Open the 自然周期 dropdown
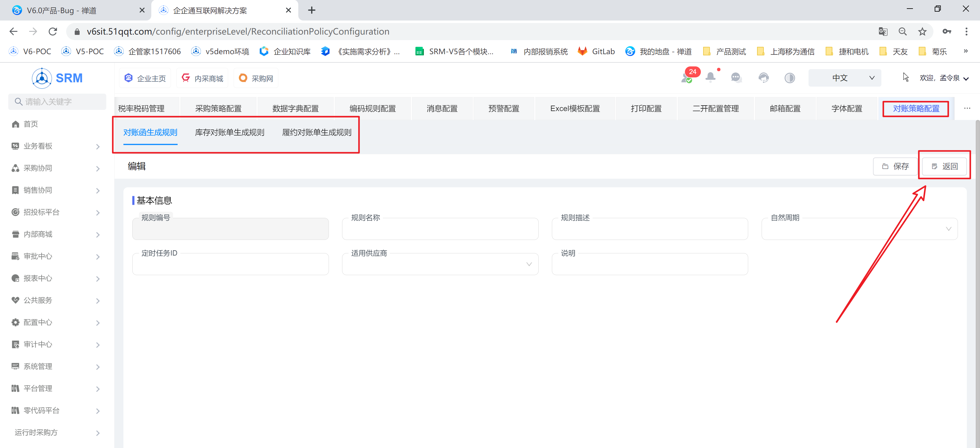Screen dimensions: 980x448 pyautogui.click(x=859, y=229)
